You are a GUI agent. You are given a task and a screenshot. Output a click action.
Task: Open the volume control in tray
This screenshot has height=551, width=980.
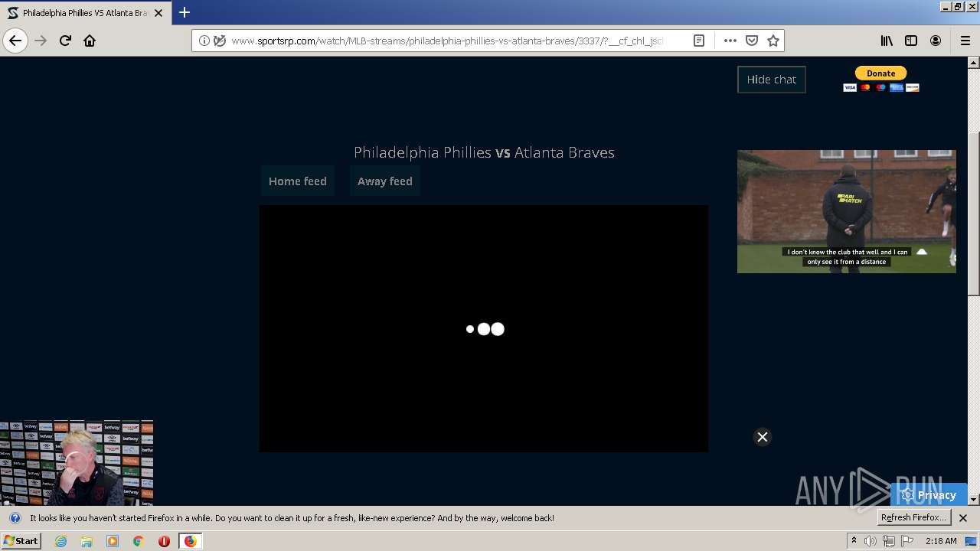point(871,541)
